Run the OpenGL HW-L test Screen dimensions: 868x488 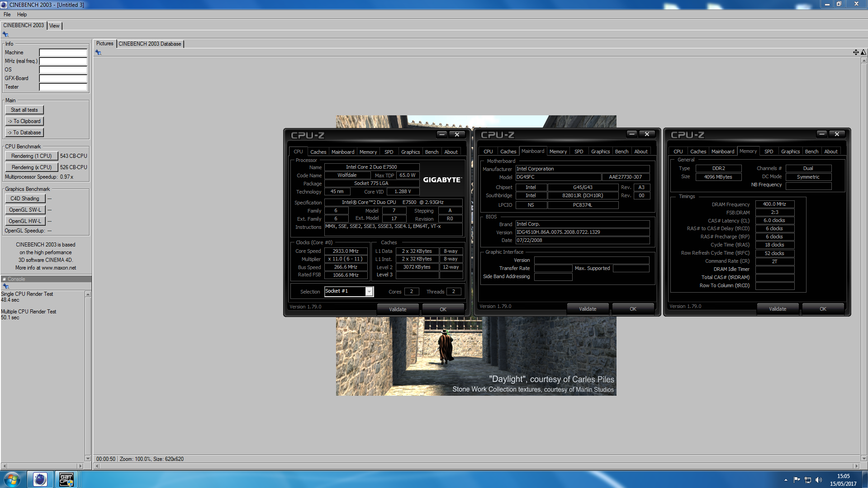(x=25, y=221)
